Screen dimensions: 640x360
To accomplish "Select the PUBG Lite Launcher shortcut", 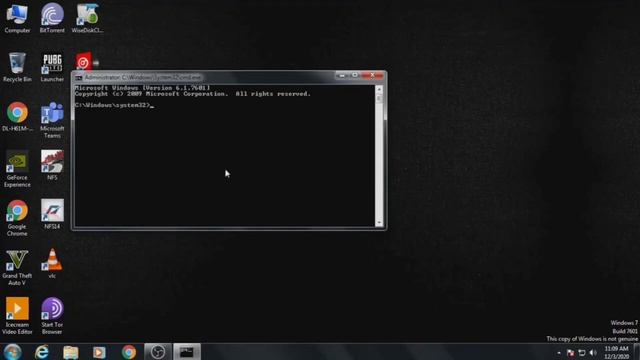I will click(x=52, y=67).
